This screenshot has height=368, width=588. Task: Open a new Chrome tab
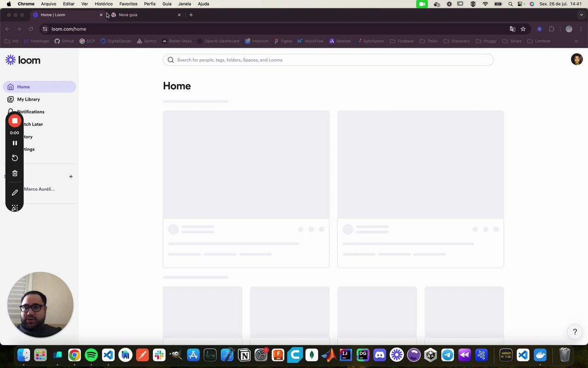click(x=191, y=15)
